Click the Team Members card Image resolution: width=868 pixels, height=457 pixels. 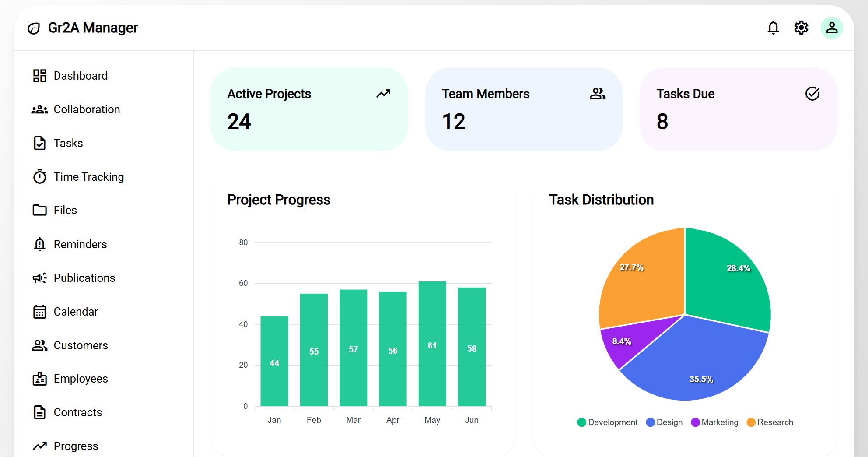(524, 109)
